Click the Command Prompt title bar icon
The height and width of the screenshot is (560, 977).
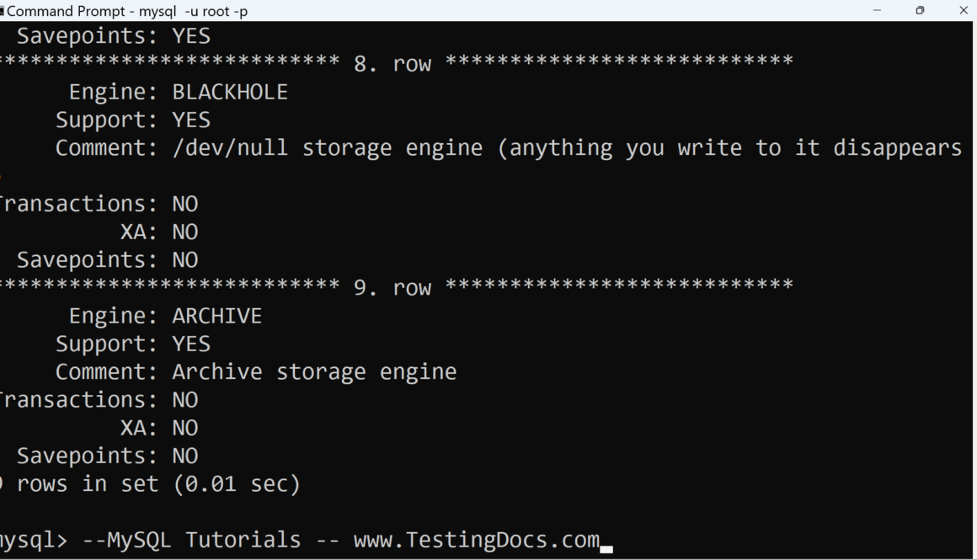(x=3, y=11)
